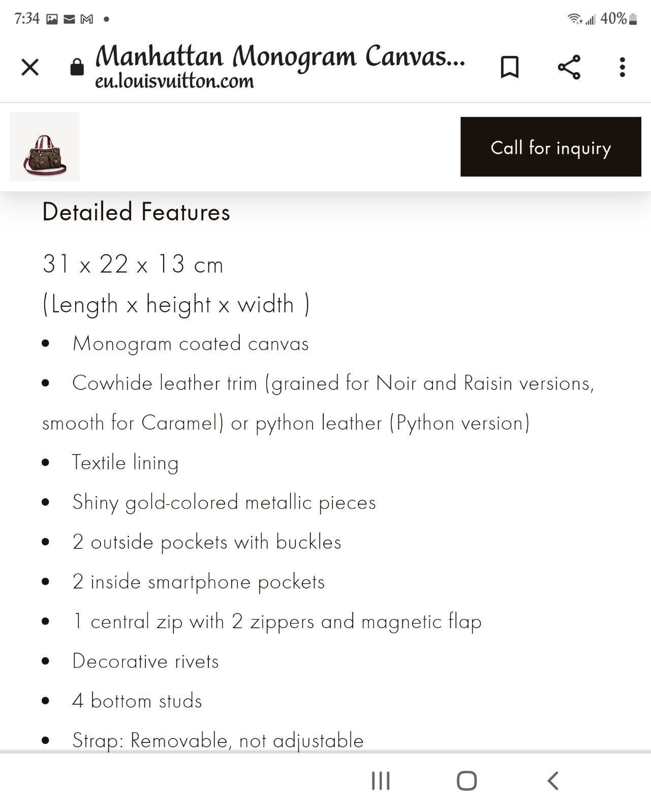The image size is (651, 812).
Task: Tap the Wi-Fi signal status icon
Action: pyautogui.click(x=575, y=19)
